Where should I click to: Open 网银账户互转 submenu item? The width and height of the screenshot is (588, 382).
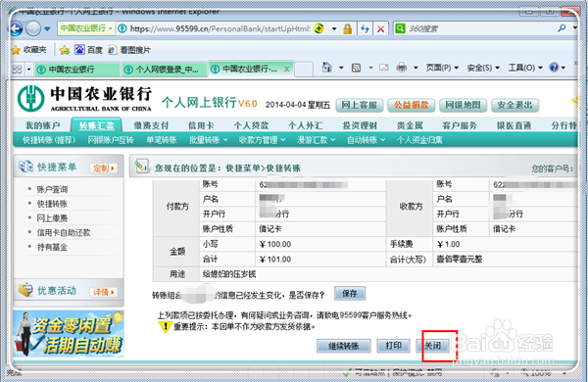[x=111, y=140]
